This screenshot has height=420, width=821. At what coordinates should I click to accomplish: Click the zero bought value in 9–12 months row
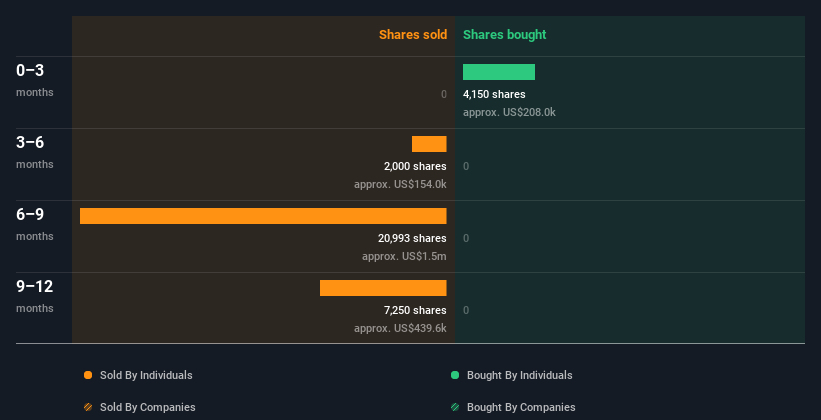pos(466,311)
